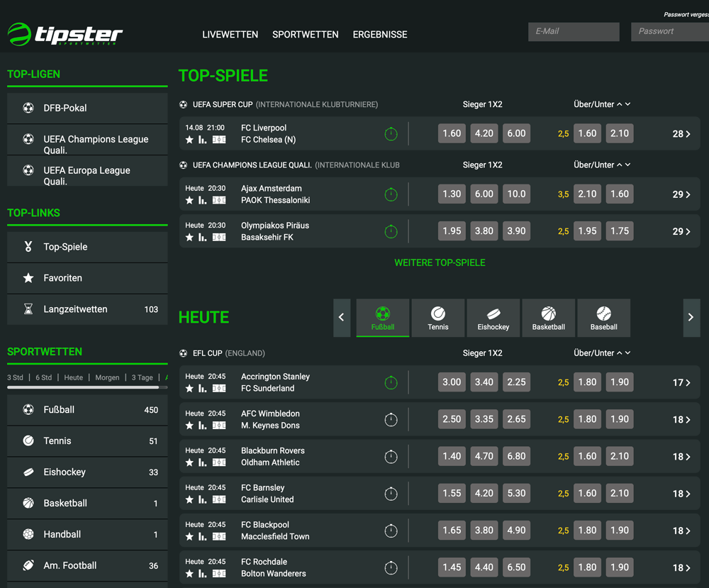Image resolution: width=709 pixels, height=588 pixels.
Task: Click the clock icon for AFC Wimbledon match
Action: [x=391, y=420]
